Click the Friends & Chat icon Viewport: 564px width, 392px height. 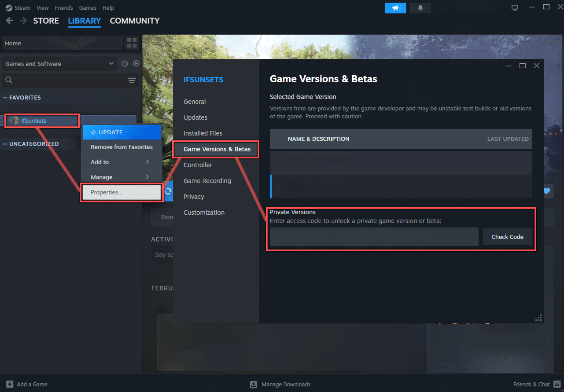point(557,384)
